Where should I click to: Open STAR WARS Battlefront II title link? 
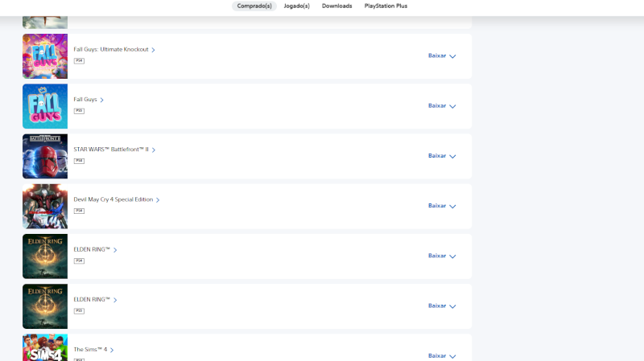click(111, 150)
